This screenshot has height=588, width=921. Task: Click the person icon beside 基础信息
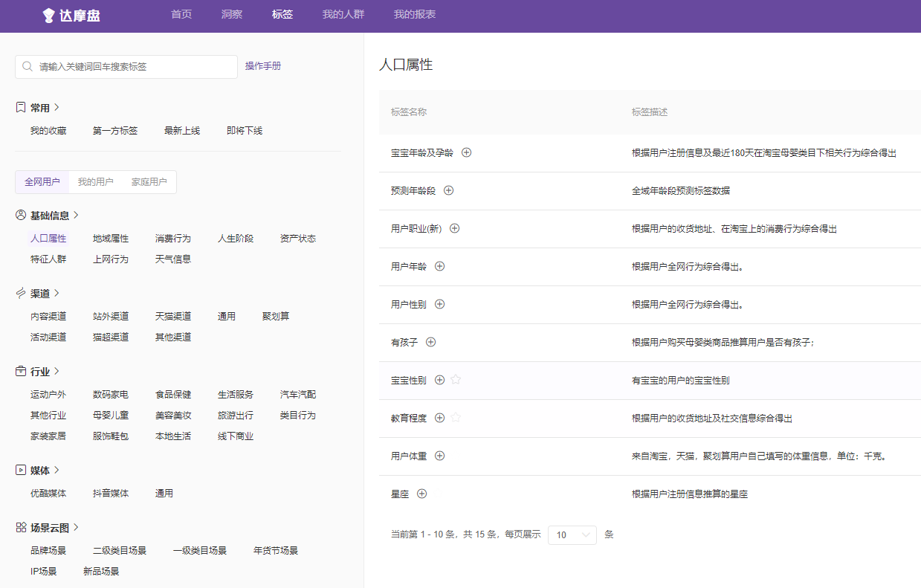tap(21, 216)
